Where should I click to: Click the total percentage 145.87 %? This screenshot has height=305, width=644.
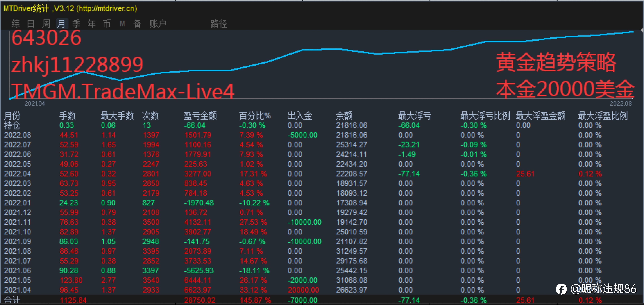coord(255,300)
